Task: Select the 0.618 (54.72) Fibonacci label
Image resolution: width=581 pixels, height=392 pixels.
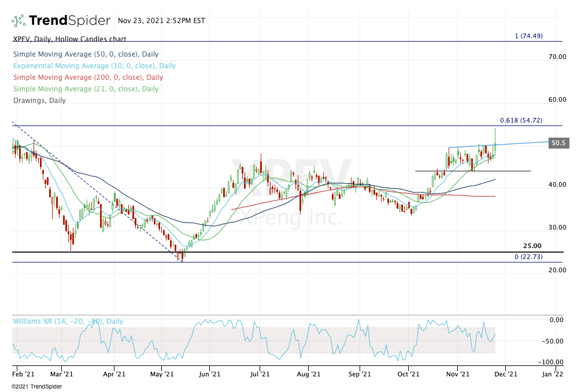Action: [521, 120]
